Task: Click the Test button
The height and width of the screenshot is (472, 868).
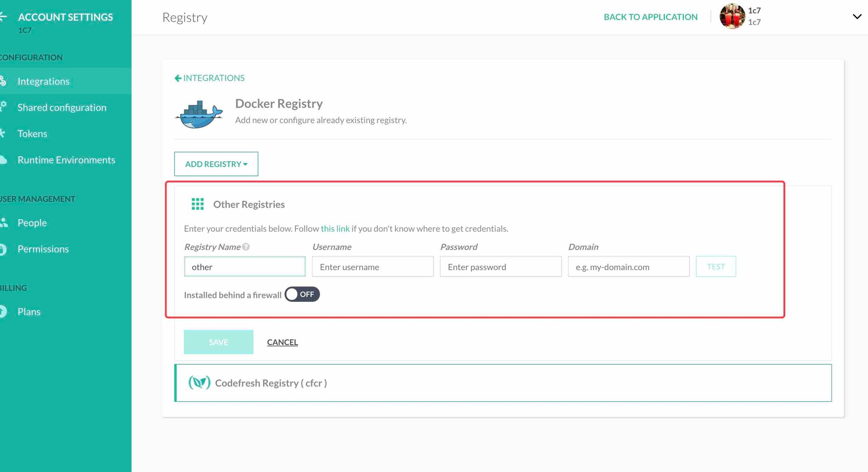Action: click(x=716, y=267)
